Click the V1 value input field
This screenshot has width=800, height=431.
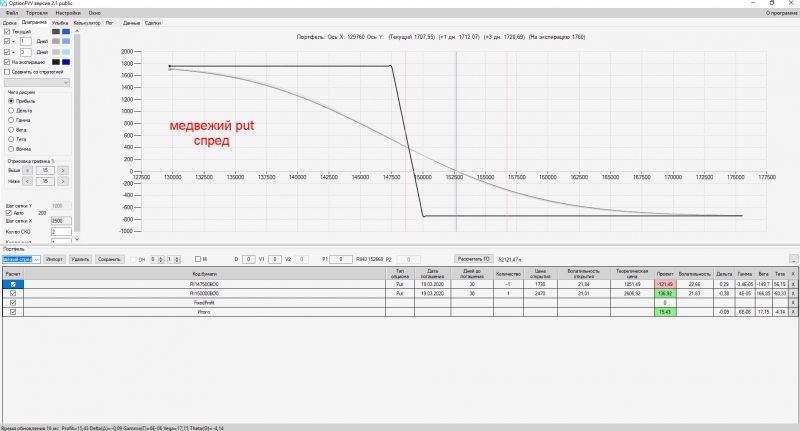275,259
